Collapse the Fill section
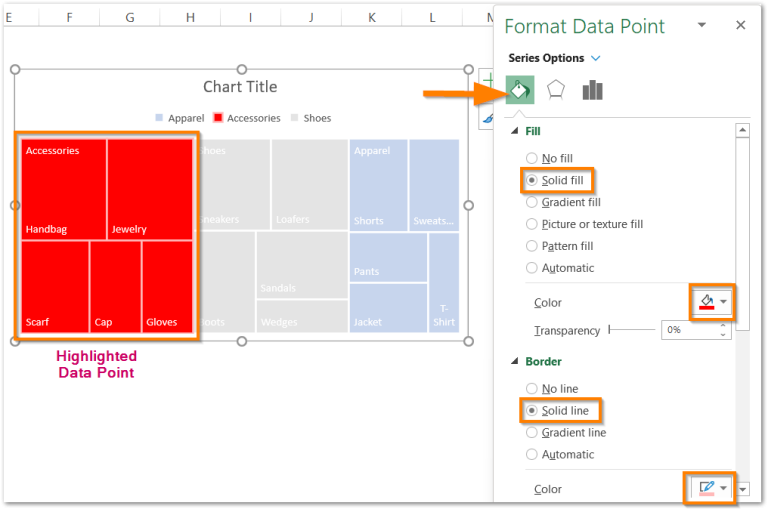Screen dimensions: 768x509 (515, 132)
